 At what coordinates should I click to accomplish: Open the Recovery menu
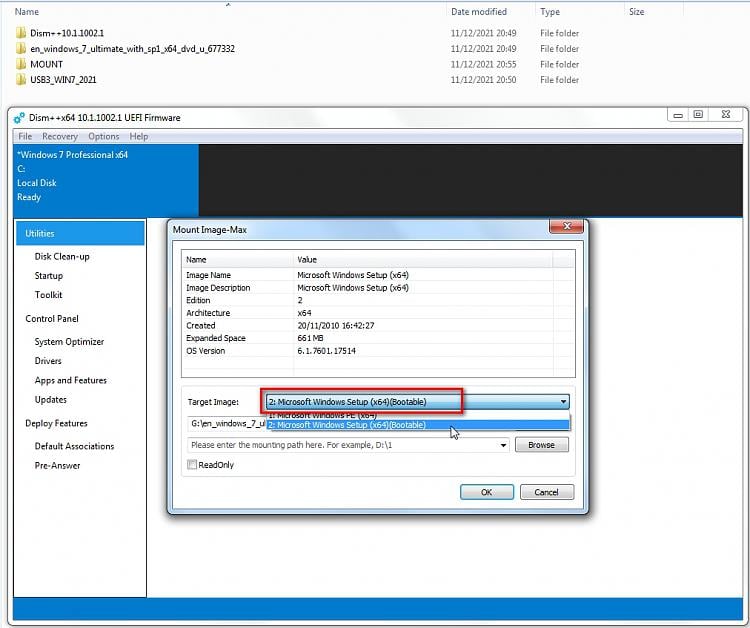point(60,136)
